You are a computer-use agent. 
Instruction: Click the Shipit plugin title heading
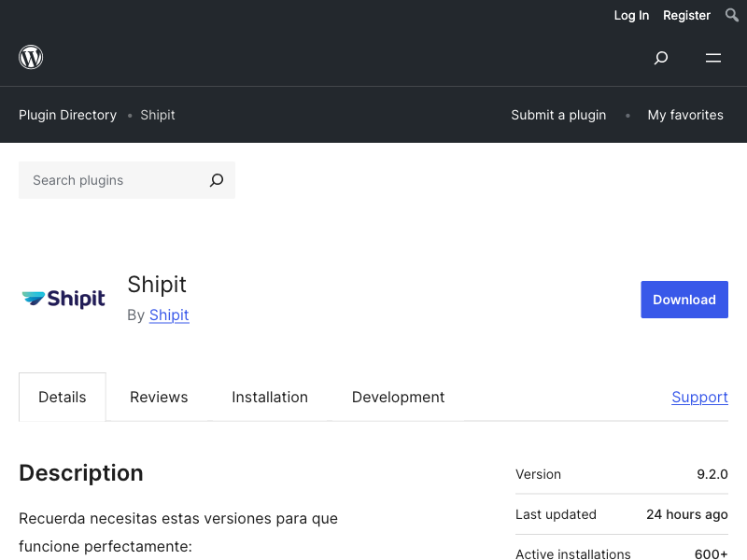pyautogui.click(x=157, y=285)
